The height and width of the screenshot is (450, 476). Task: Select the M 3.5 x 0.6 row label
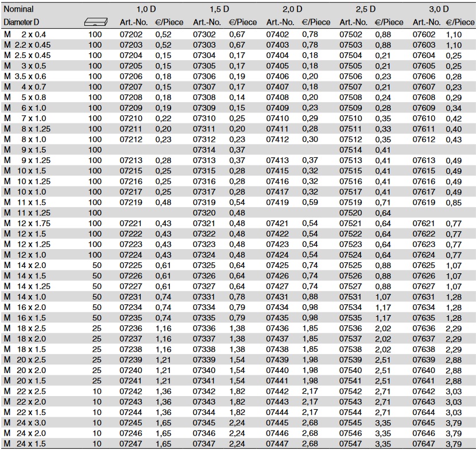pos(27,76)
